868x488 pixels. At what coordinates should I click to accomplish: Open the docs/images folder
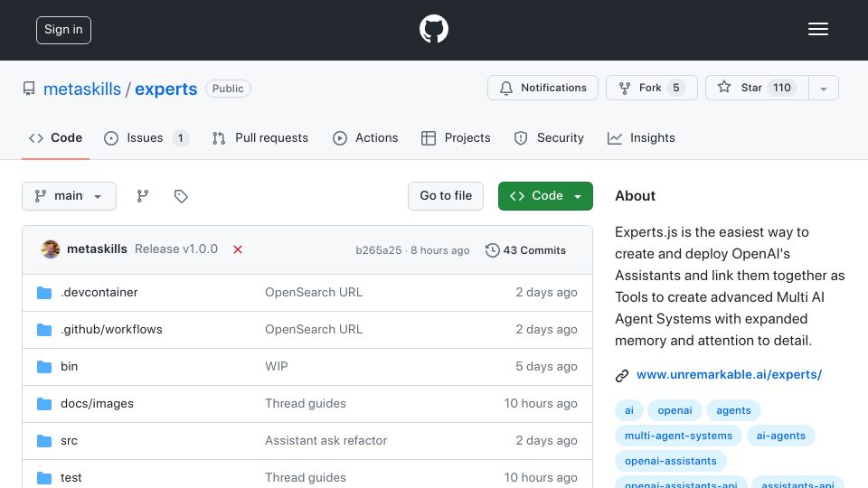click(97, 403)
